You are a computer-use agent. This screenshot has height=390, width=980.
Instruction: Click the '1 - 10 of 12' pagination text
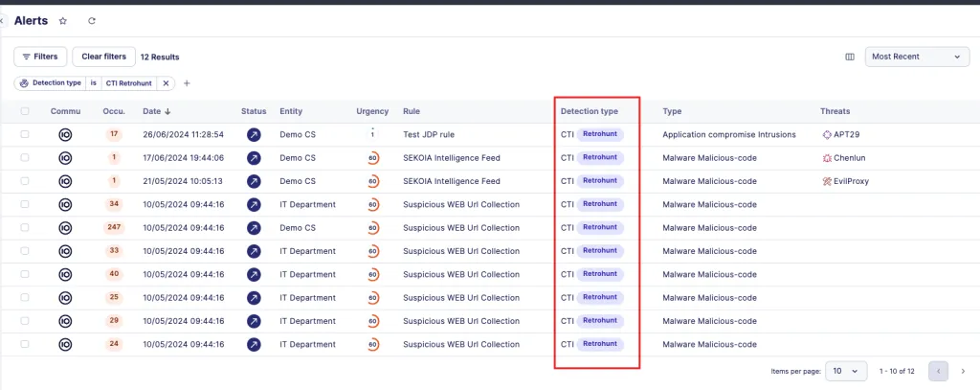(897, 371)
